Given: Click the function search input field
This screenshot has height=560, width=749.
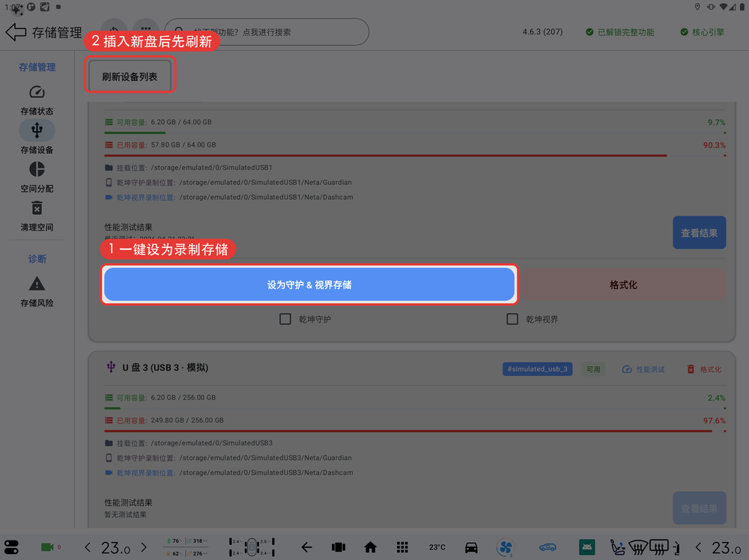Looking at the screenshot, I should coord(267,32).
